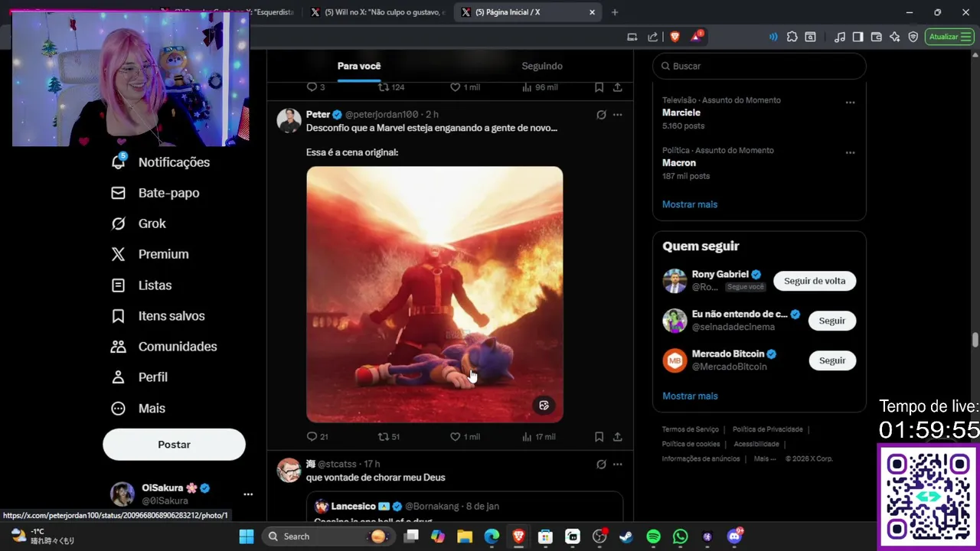Share Peter's Marvel post
The image size is (980, 551).
(x=617, y=436)
